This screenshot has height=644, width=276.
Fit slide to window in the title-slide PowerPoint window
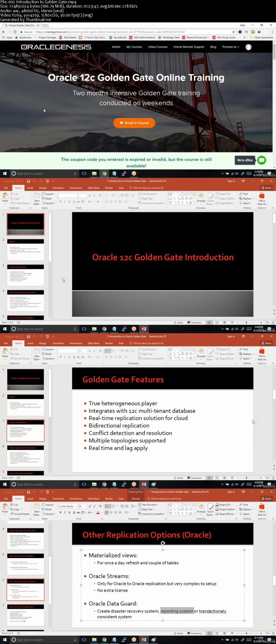[x=273, y=322]
